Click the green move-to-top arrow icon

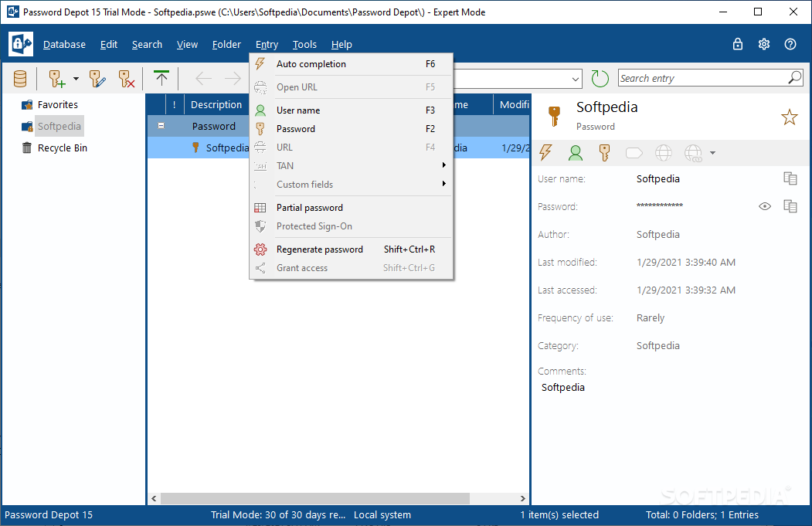pos(161,78)
